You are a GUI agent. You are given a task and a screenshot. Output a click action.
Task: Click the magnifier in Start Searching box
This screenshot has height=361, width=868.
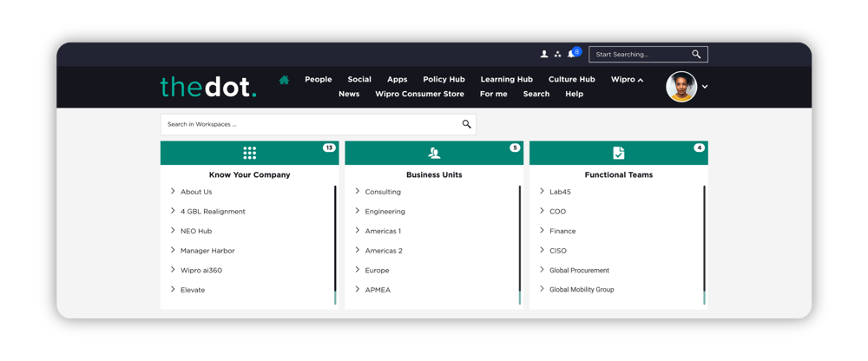click(x=696, y=55)
